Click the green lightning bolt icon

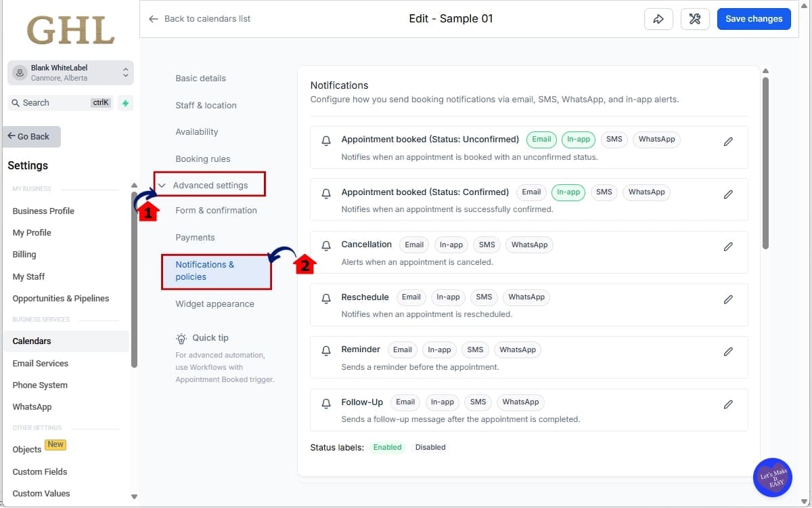(125, 103)
